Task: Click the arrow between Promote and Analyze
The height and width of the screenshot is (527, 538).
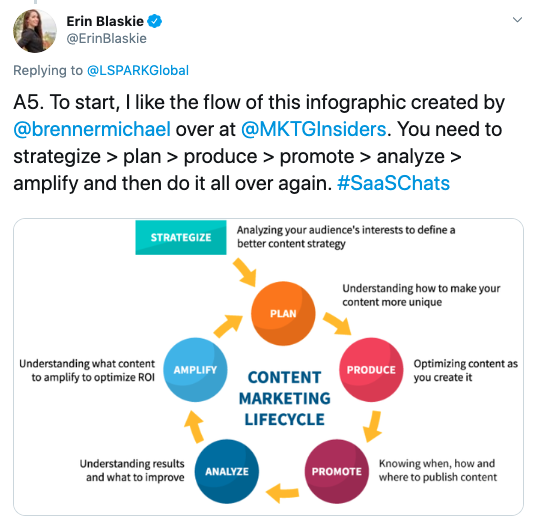Action: (282, 493)
